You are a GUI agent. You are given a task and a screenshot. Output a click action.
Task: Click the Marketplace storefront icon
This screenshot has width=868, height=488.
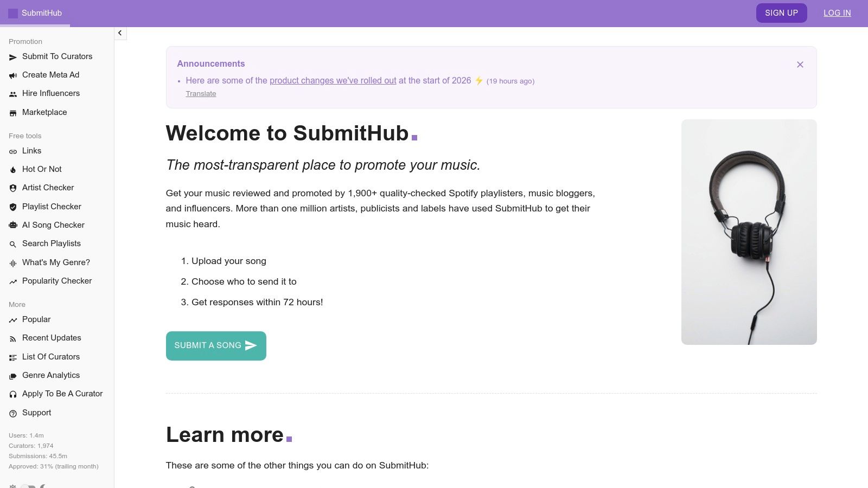(13, 112)
